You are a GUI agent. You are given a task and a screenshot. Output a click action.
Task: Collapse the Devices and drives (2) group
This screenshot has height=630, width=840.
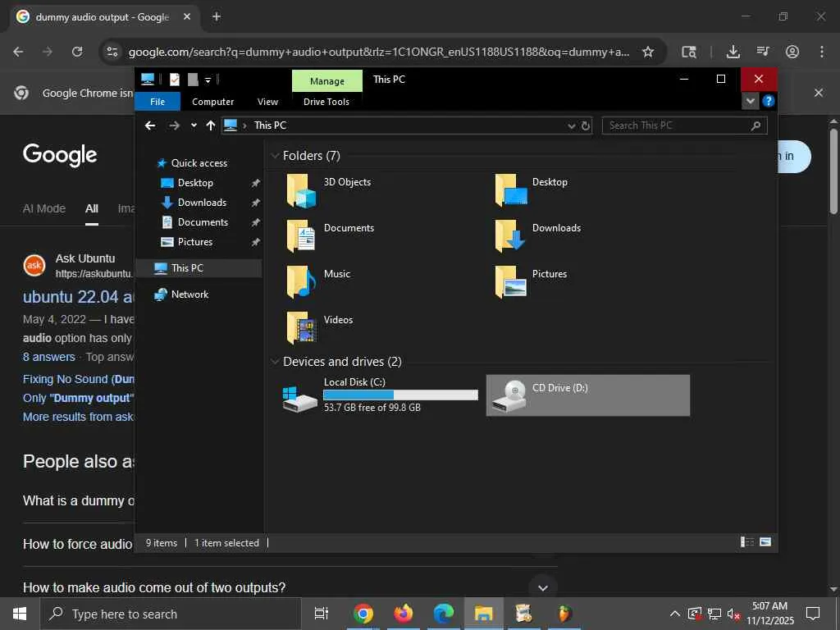coord(275,362)
